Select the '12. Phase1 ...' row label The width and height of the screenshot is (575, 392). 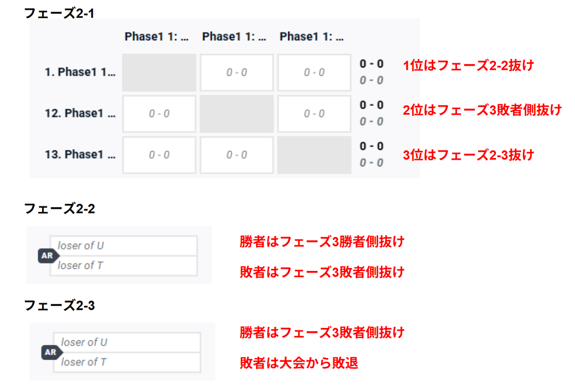click(x=80, y=114)
